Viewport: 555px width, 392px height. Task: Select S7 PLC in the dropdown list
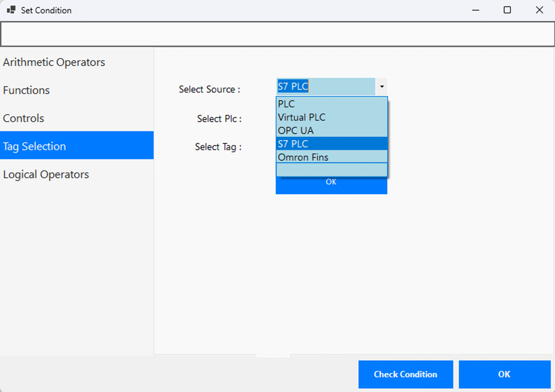coord(331,144)
